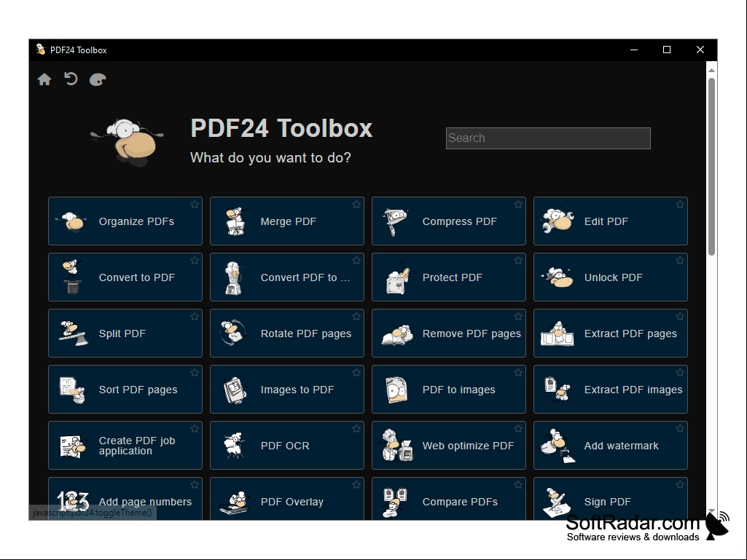This screenshot has width=747, height=560.
Task: Open the Add watermark sheep icon
Action: 558,446
